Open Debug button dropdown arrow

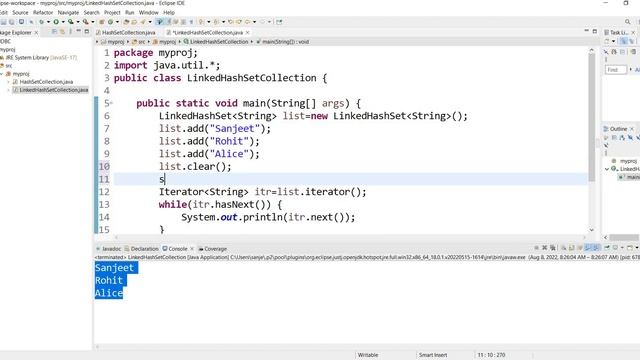tap(48, 22)
